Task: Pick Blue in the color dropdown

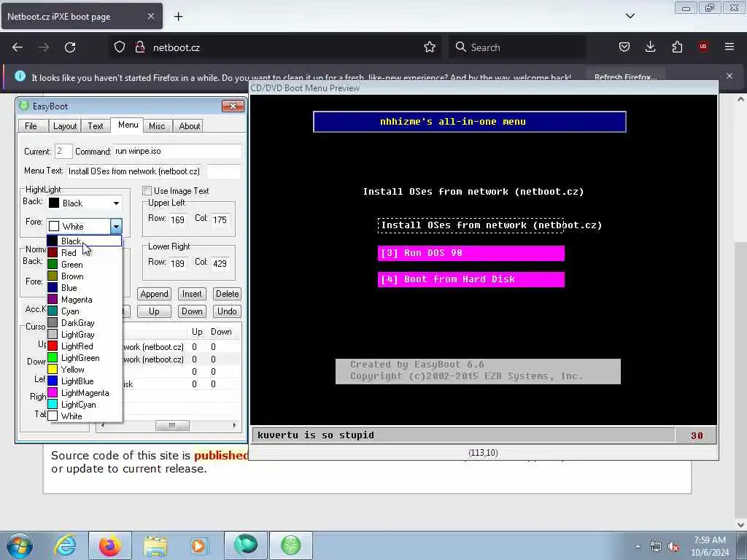Action: tap(85, 287)
